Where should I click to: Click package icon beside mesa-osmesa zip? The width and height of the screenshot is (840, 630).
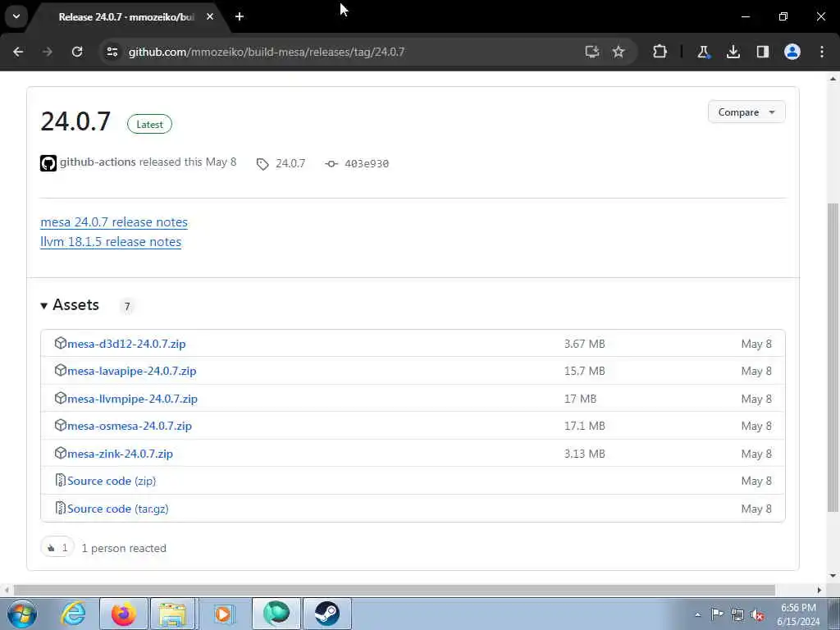point(61,426)
